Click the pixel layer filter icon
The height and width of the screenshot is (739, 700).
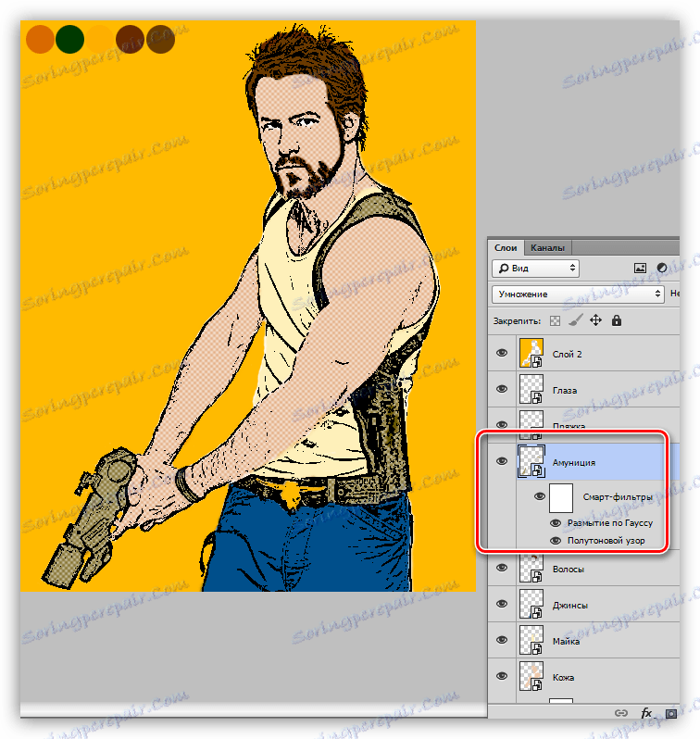tap(640, 269)
